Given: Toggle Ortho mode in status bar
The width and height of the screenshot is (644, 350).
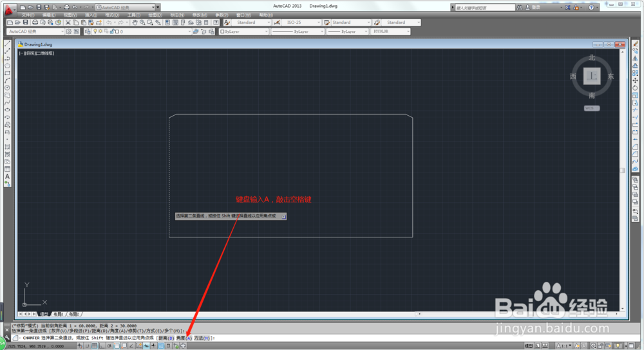Looking at the screenshot, I should 102,346.
